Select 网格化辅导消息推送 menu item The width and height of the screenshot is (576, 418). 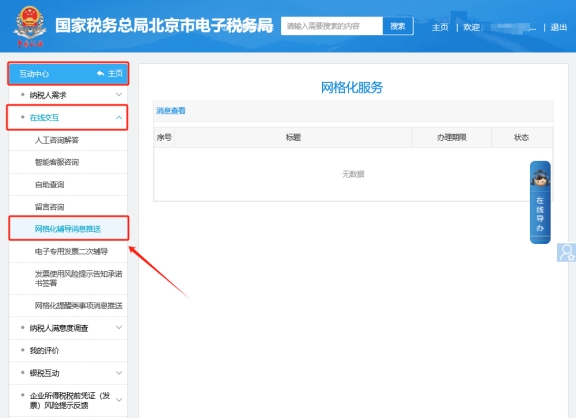68,229
